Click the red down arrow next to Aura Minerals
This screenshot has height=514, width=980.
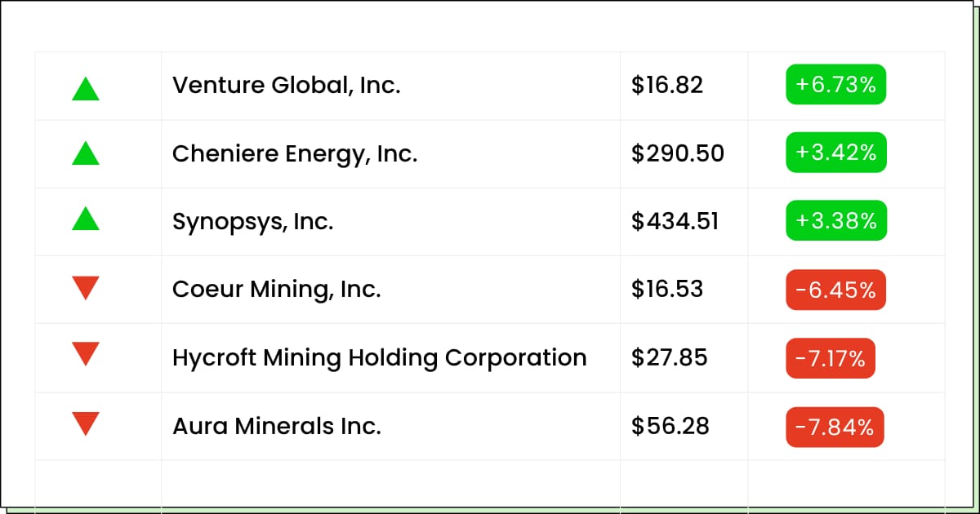pyautogui.click(x=86, y=423)
